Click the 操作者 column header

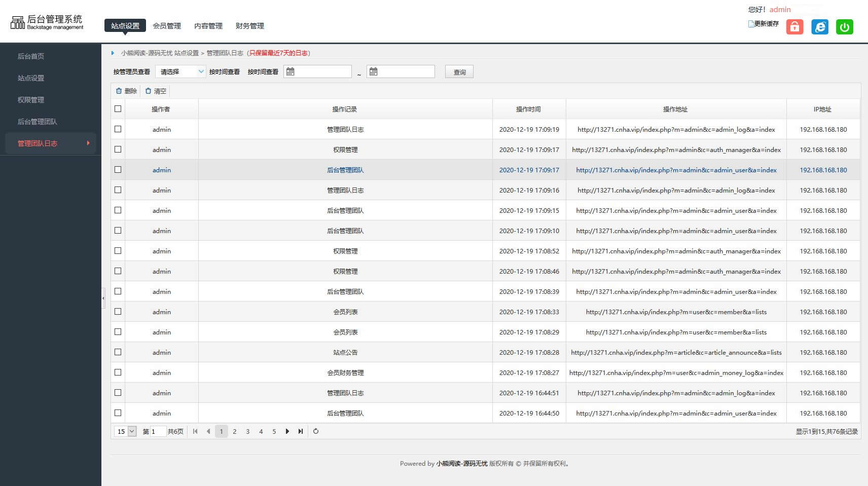pyautogui.click(x=161, y=109)
